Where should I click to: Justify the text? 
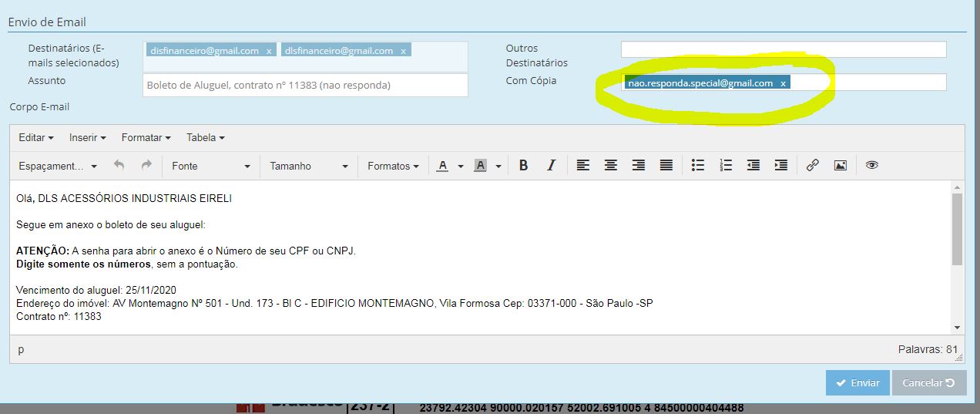pos(666,165)
